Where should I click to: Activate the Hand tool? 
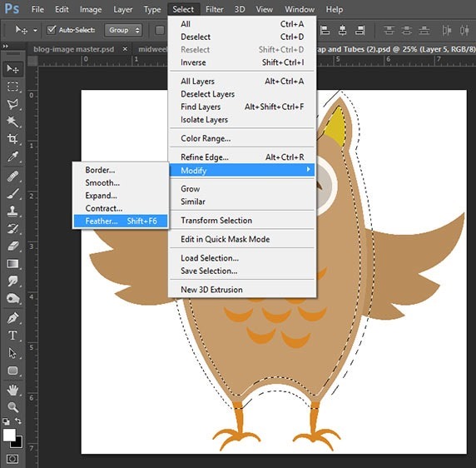click(12, 390)
